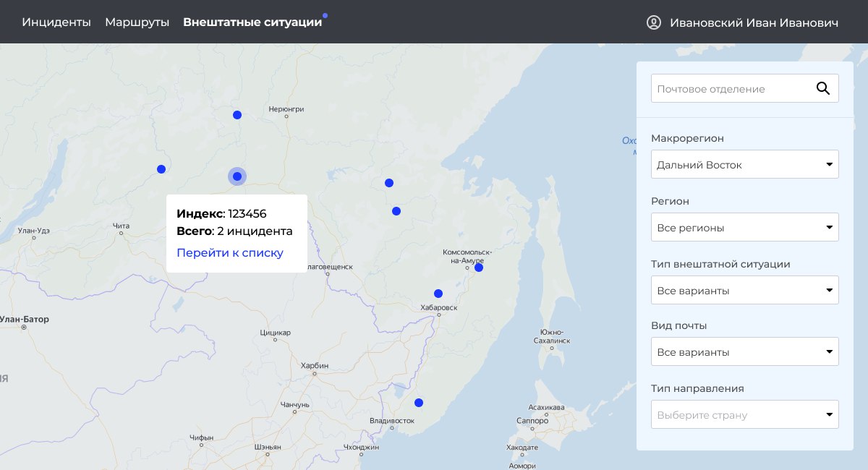868x470 pixels.
Task: Click the search magnifier icon
Action: coord(823,88)
